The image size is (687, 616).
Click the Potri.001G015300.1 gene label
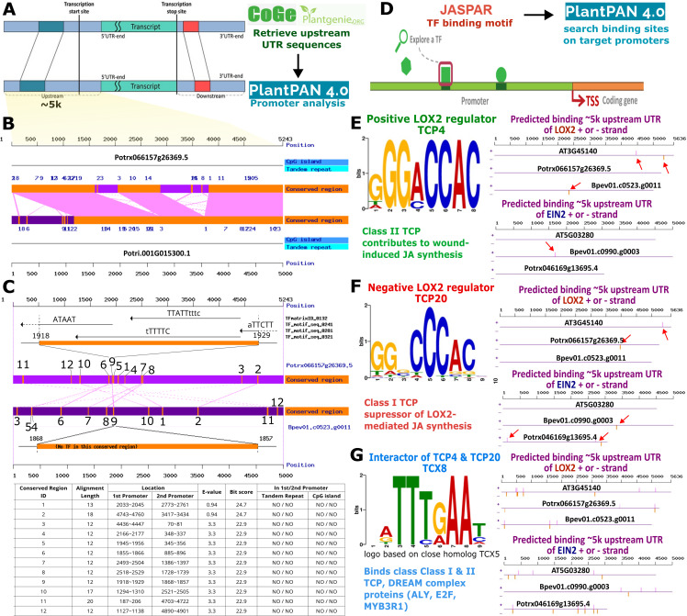pyautogui.click(x=156, y=253)
